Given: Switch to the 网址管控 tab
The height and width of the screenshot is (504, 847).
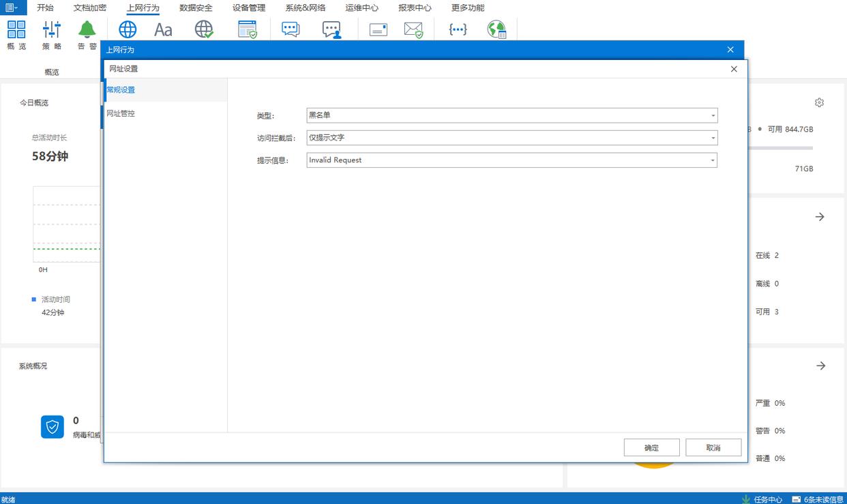Looking at the screenshot, I should (x=121, y=113).
